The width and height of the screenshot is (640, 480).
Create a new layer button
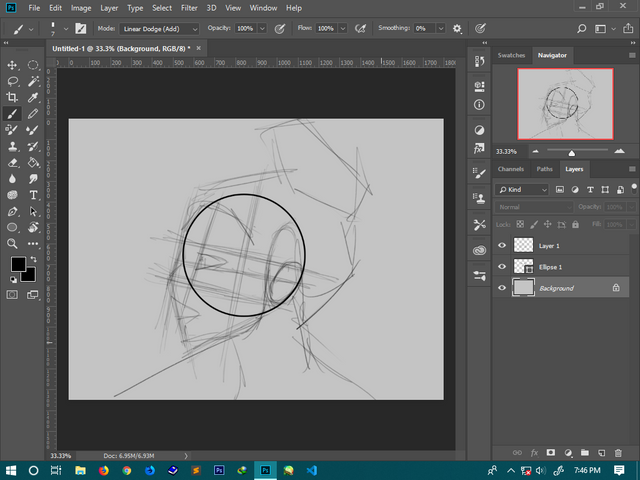601,453
